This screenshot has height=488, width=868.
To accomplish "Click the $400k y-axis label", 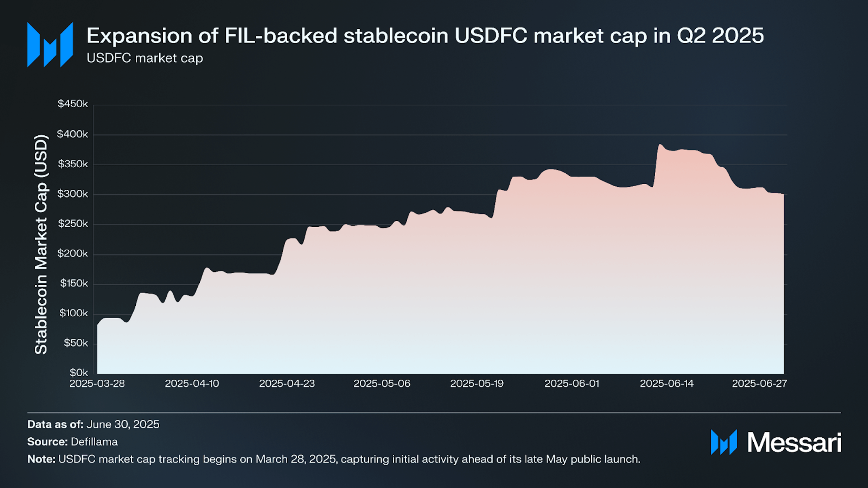I will pos(73,134).
